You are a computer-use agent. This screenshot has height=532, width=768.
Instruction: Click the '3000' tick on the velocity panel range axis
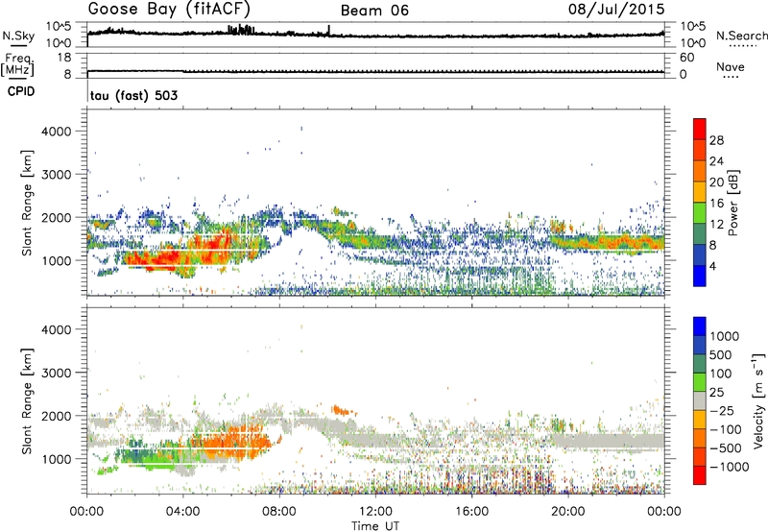[x=56, y=373]
